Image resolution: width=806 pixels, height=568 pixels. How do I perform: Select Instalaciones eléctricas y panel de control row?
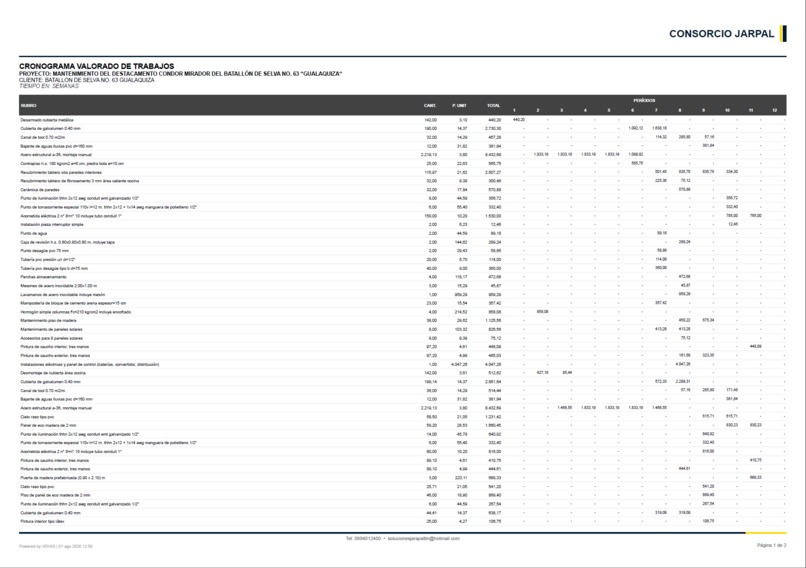(402, 364)
